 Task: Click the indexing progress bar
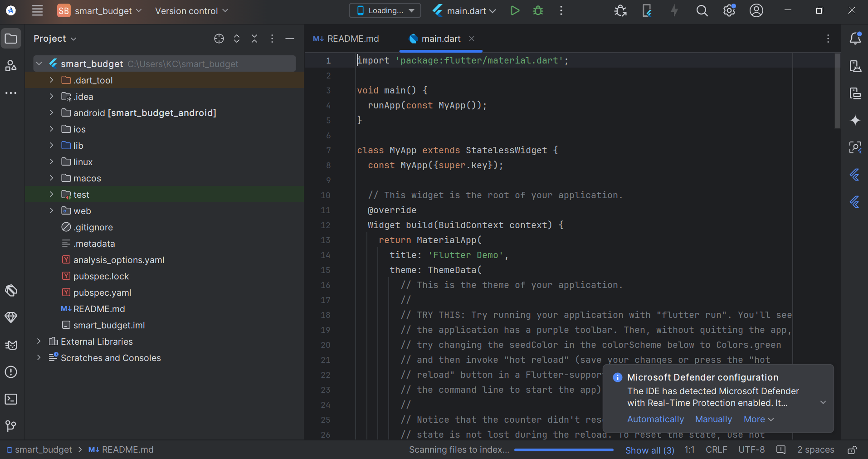564,450
